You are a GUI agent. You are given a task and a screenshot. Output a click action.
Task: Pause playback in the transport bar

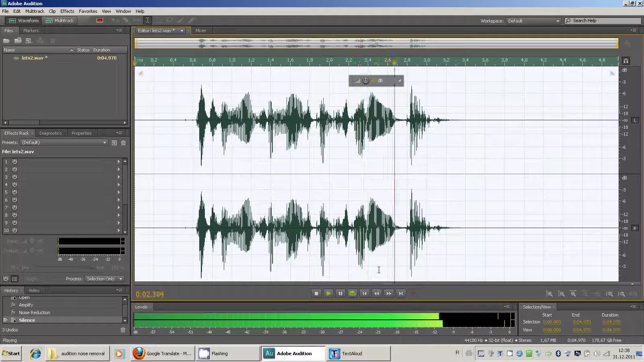point(341,294)
